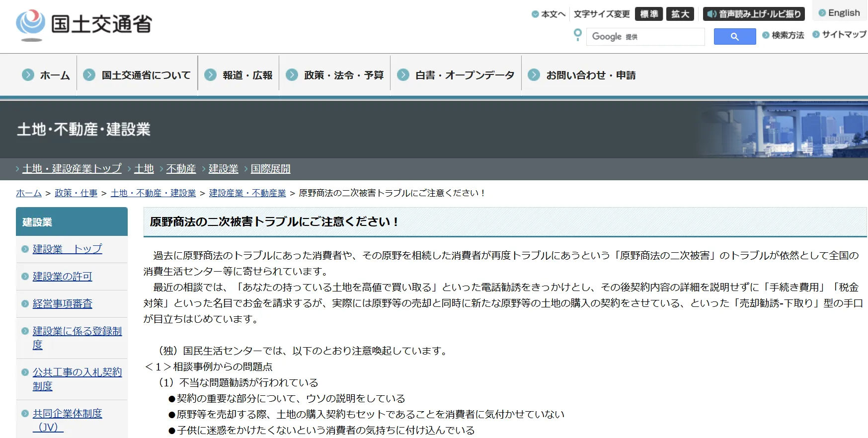Click 音声読み上げ・ルビ振り button

coord(754,14)
